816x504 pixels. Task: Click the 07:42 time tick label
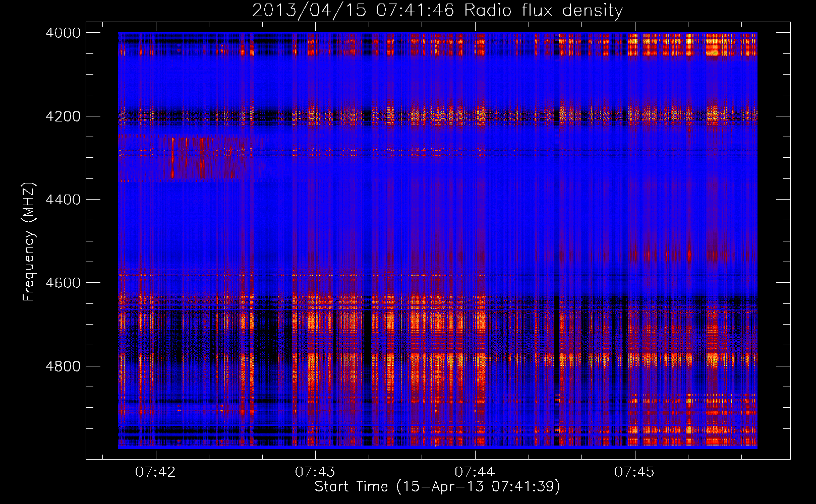[x=155, y=472]
